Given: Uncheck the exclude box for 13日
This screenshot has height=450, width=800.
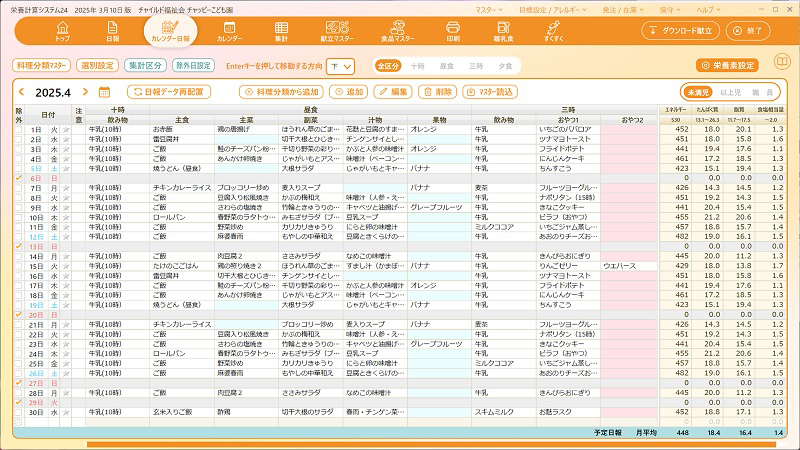Looking at the screenshot, I should coord(19,246).
